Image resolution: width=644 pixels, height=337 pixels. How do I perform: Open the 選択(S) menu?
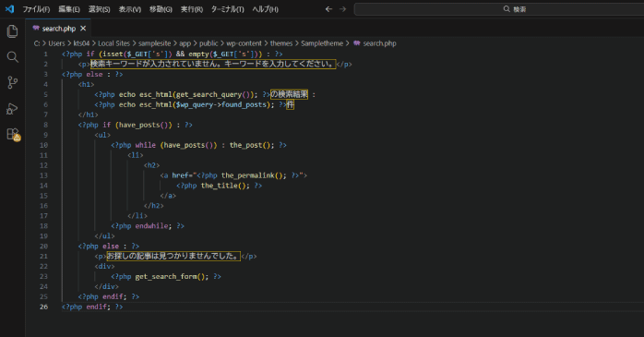tap(99, 9)
